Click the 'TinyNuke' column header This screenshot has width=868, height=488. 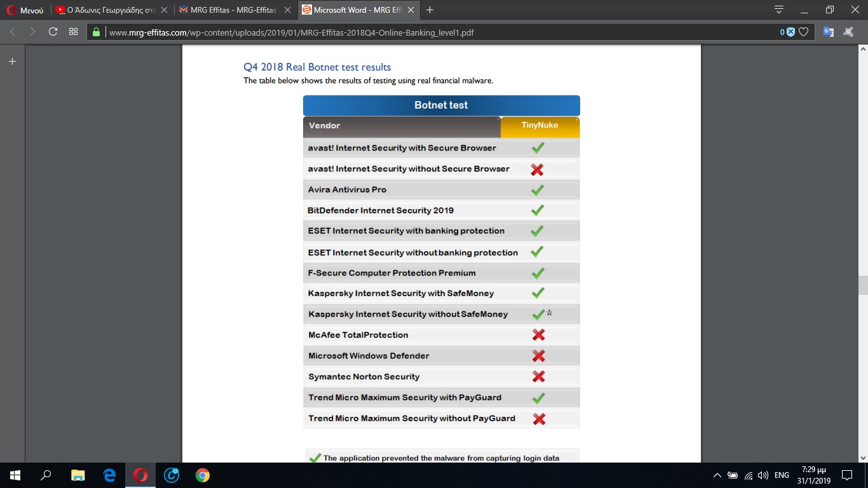[540, 126]
